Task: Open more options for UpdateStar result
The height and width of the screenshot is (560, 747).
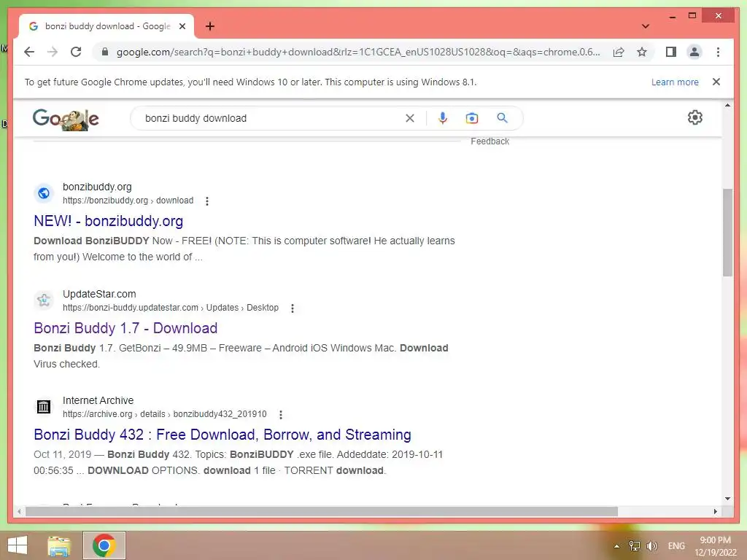Action: 293,308
